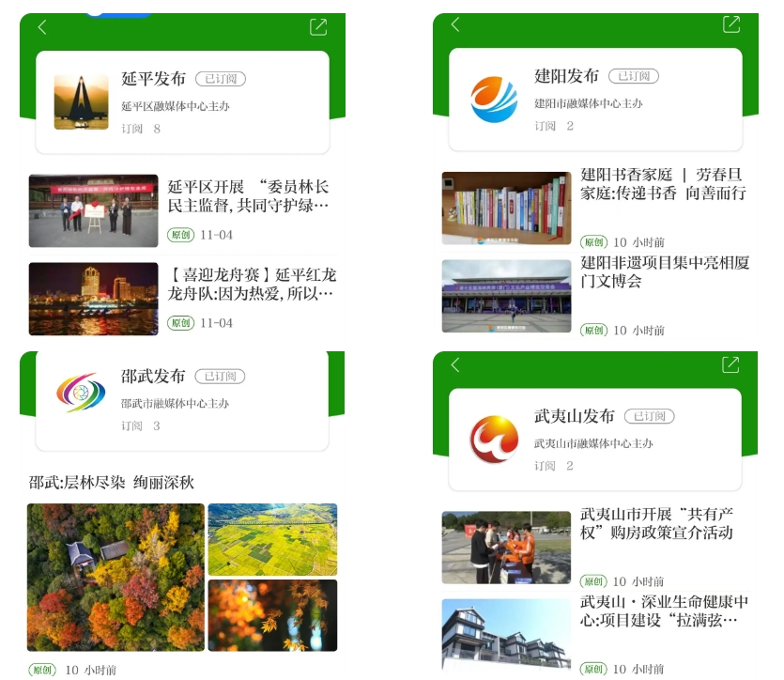Toggle 已订阅 subscription for 延平发布
784x680 pixels.
221,79
